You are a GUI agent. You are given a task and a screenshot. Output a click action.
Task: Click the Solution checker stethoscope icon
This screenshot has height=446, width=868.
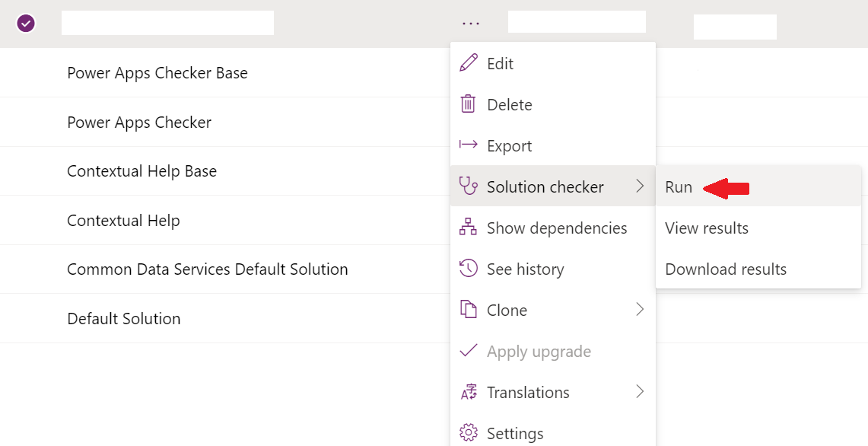[469, 186]
